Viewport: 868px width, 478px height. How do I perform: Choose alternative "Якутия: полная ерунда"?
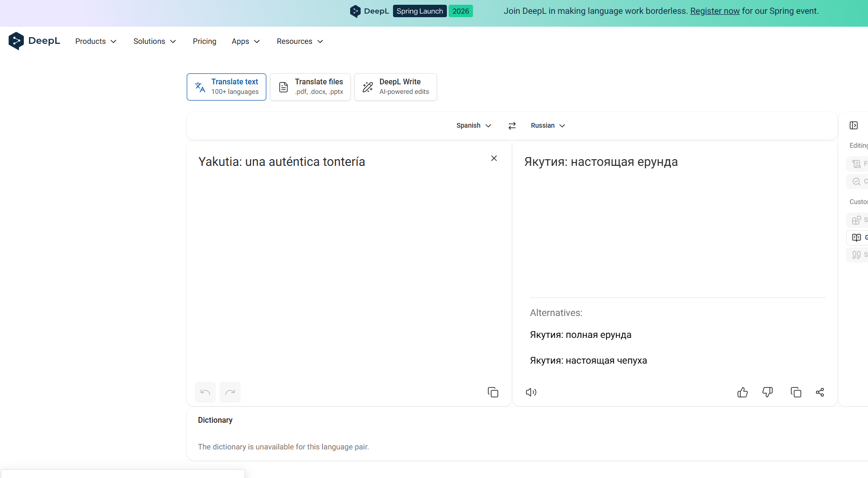click(x=580, y=335)
